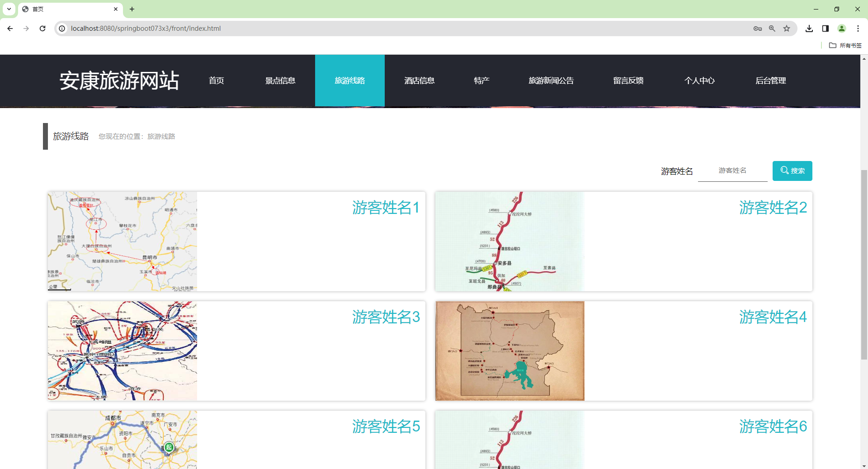This screenshot has height=469, width=868.
Task: Open the 游客姓名3 route map thumbnail
Action: coord(123,351)
